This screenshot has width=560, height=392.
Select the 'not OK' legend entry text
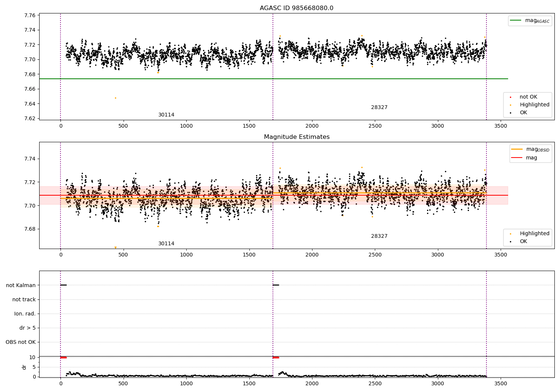point(528,97)
